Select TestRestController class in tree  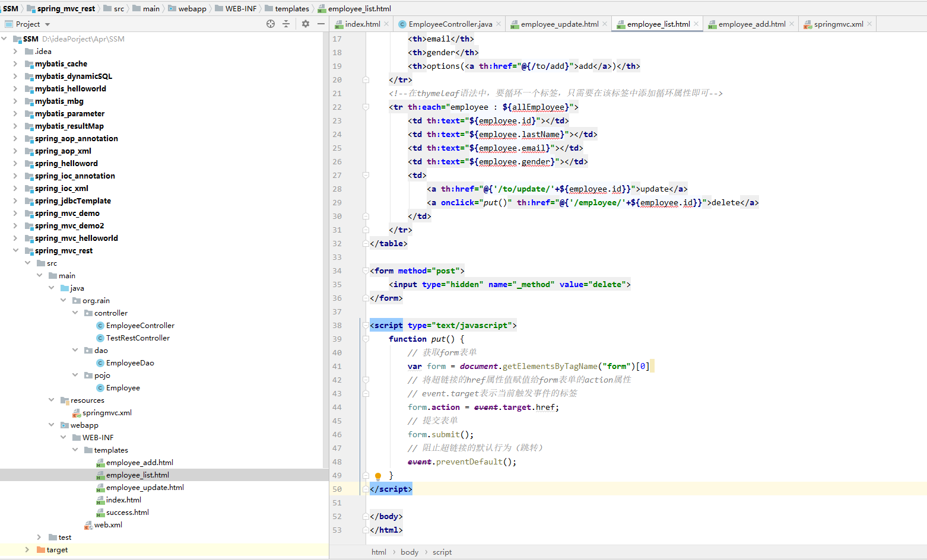pos(138,338)
